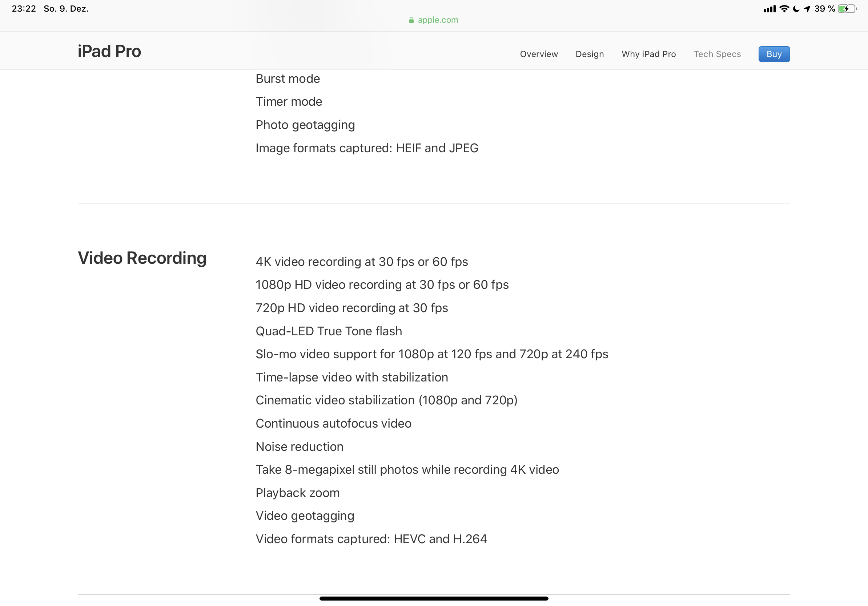Click the Image formats captured HEIF line
The width and height of the screenshot is (868, 606).
[367, 148]
